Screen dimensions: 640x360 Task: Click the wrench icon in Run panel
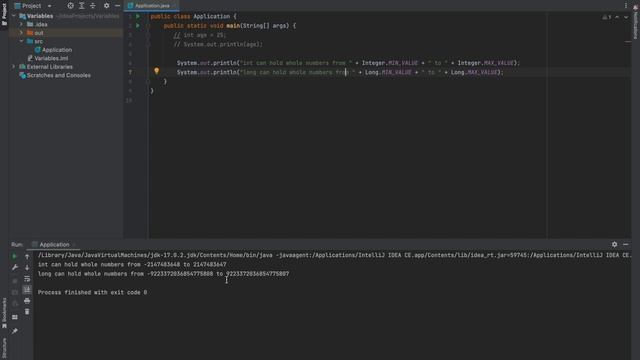point(15,267)
